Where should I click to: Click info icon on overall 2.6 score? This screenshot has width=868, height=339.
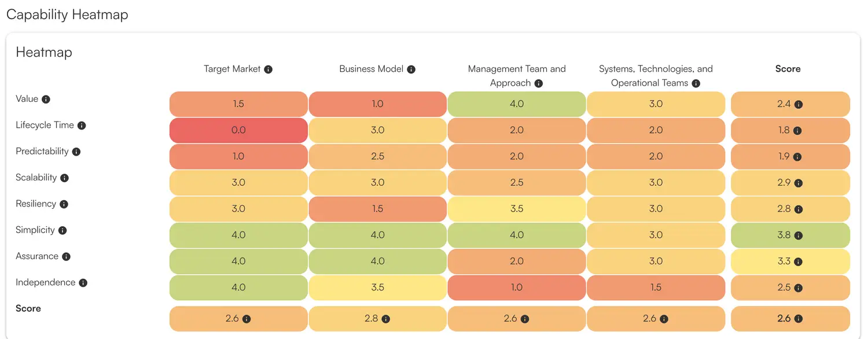tap(799, 319)
